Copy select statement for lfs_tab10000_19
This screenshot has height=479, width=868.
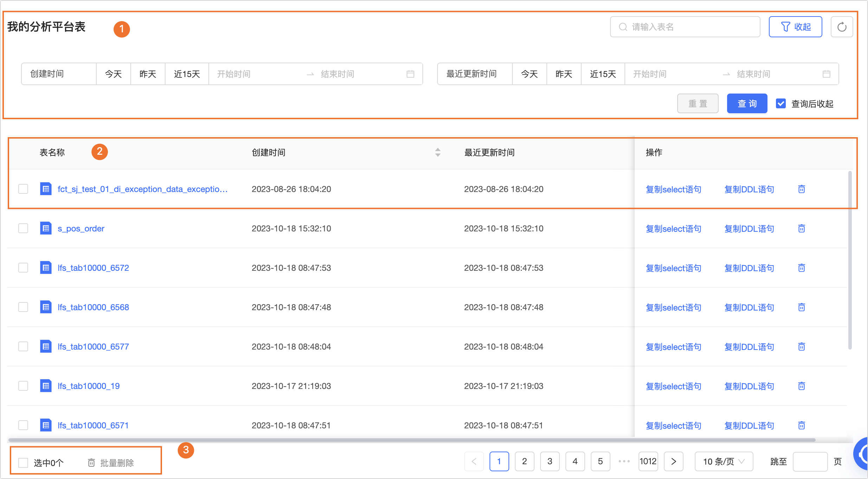coord(673,386)
